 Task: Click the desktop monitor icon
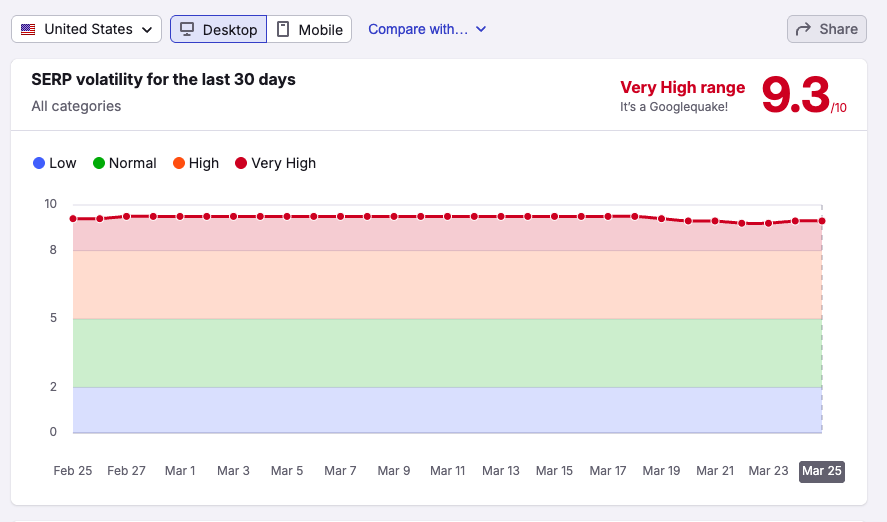187,29
